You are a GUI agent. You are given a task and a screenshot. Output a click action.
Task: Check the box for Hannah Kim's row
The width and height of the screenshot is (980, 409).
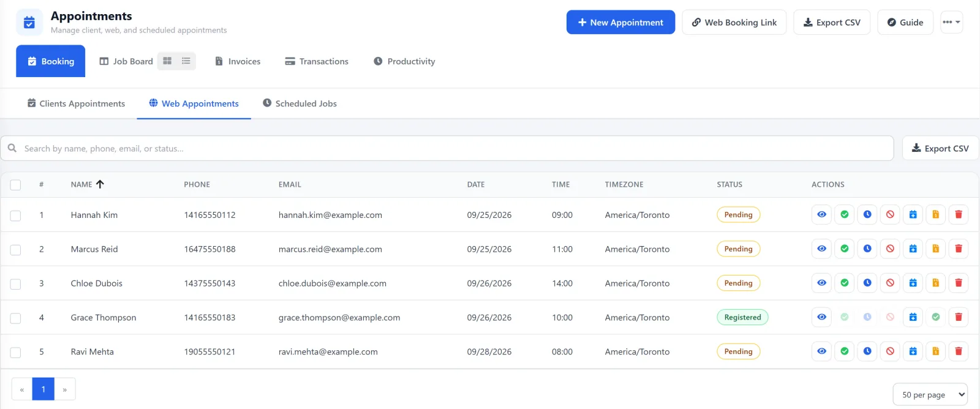pos(16,216)
